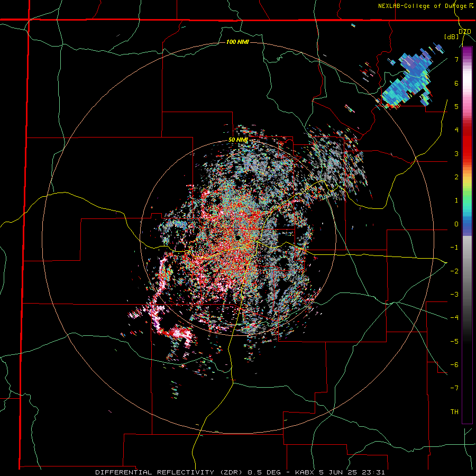Click the -6 value on the color scale
476x476 pixels.
tap(454, 364)
